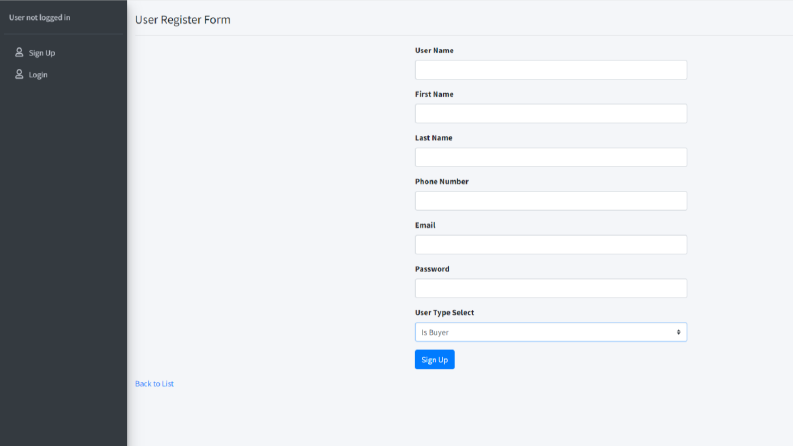
Task: Click the Email field label
Action: point(425,225)
